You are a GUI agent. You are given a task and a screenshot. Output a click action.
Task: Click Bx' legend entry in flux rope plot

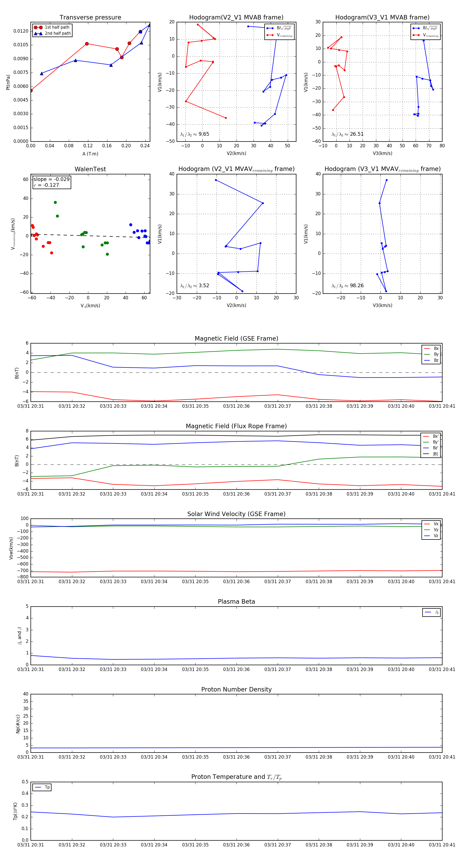[431, 436]
